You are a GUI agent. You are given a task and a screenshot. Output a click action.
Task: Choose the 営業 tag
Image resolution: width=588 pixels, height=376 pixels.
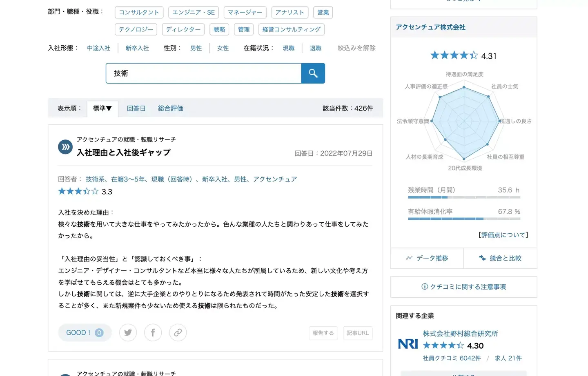323,12
